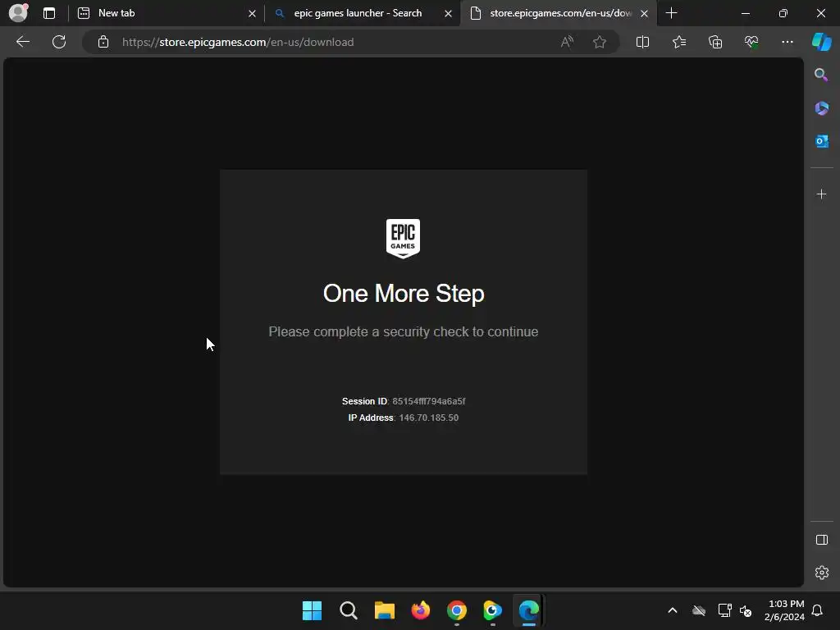Close the New tab tab
The height and width of the screenshot is (630, 840).
click(253, 13)
